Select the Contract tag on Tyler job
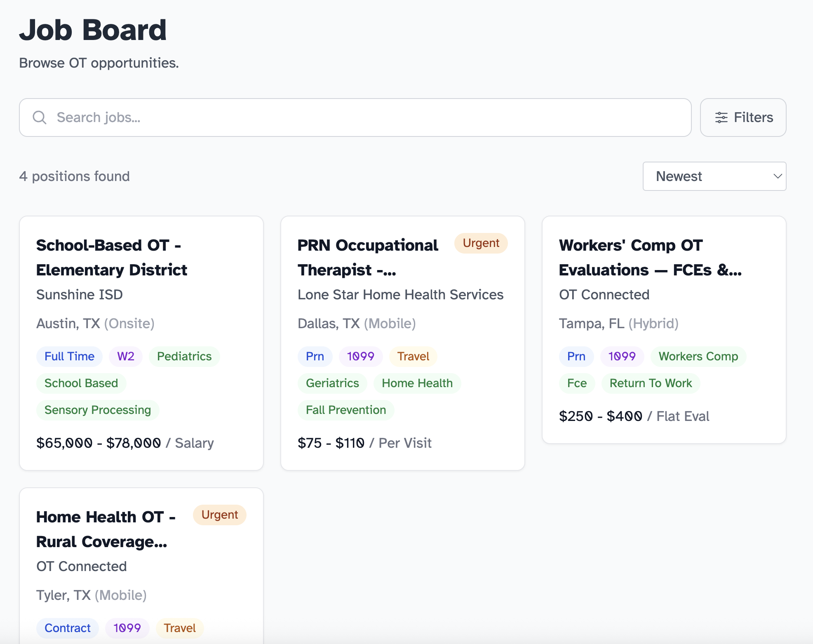This screenshot has height=644, width=813. tap(68, 628)
